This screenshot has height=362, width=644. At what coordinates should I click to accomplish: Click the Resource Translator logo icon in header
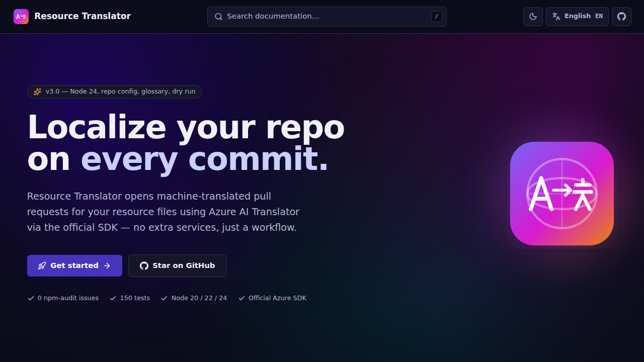[21, 17]
